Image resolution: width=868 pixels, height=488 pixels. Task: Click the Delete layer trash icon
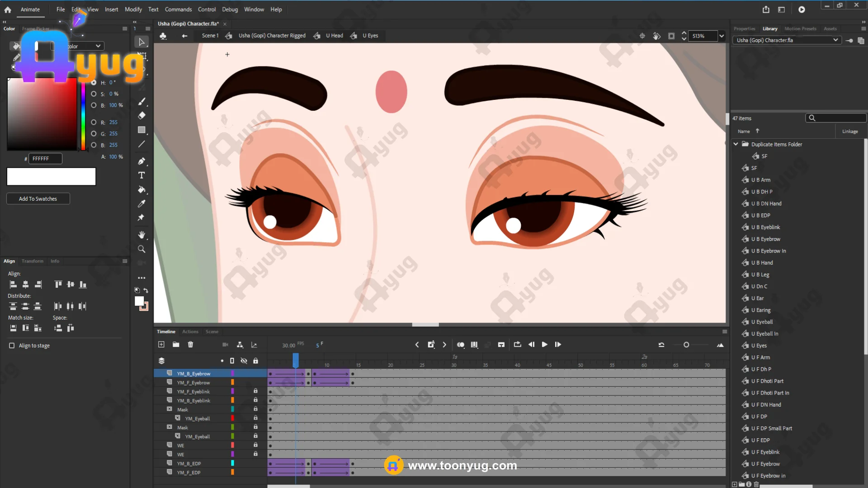point(190,345)
